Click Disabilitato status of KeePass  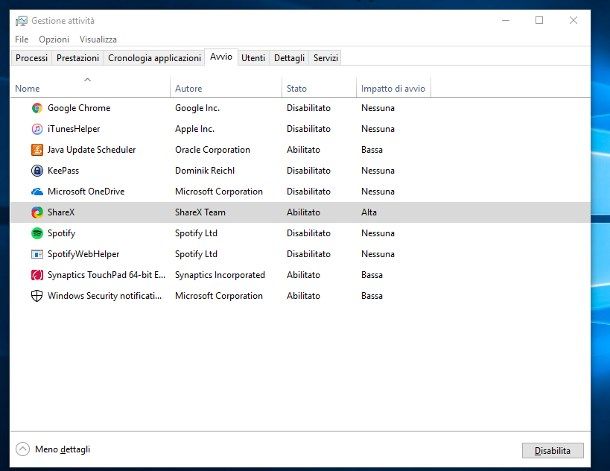click(309, 171)
